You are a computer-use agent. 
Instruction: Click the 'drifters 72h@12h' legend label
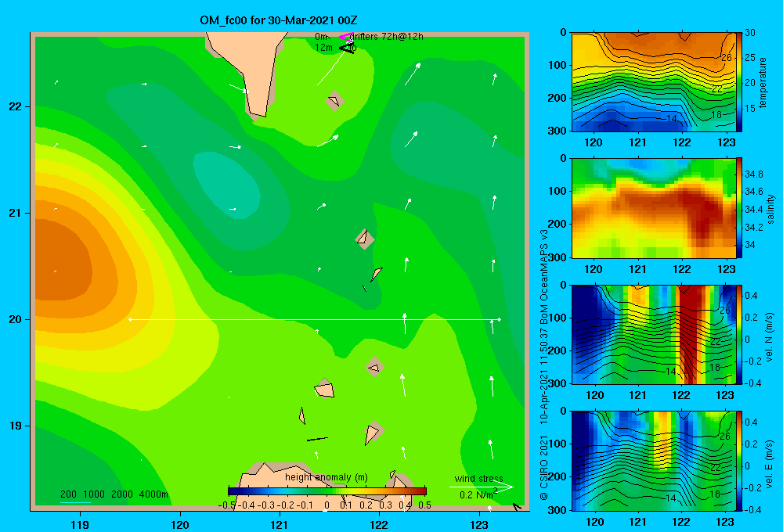point(387,37)
